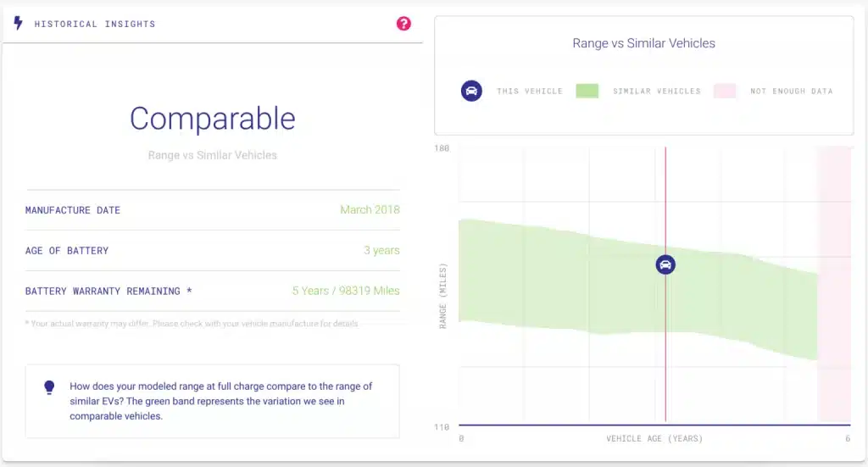This screenshot has height=467, width=868.
Task: Click the 5 Years / 98319 Miles value
Action: click(346, 291)
